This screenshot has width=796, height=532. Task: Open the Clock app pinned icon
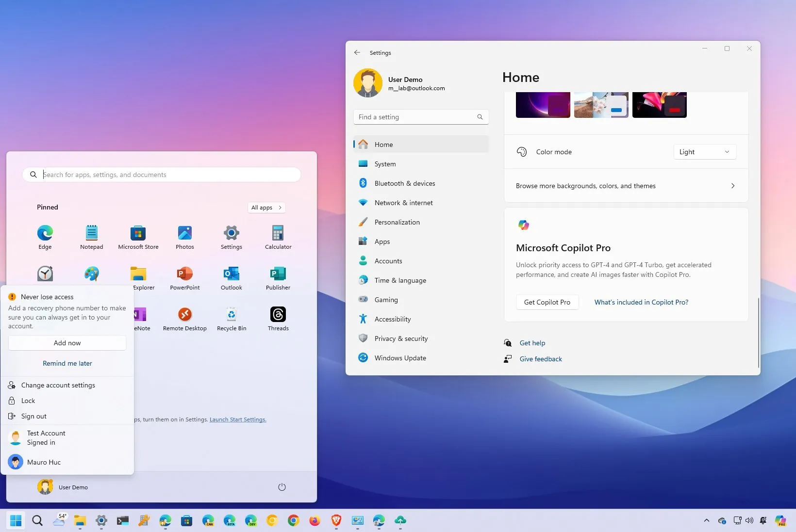click(45, 274)
